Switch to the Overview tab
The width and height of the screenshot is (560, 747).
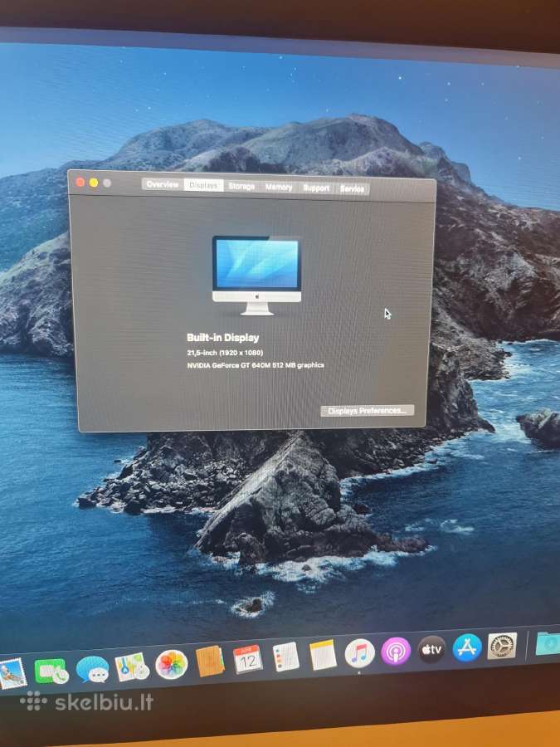point(163,184)
